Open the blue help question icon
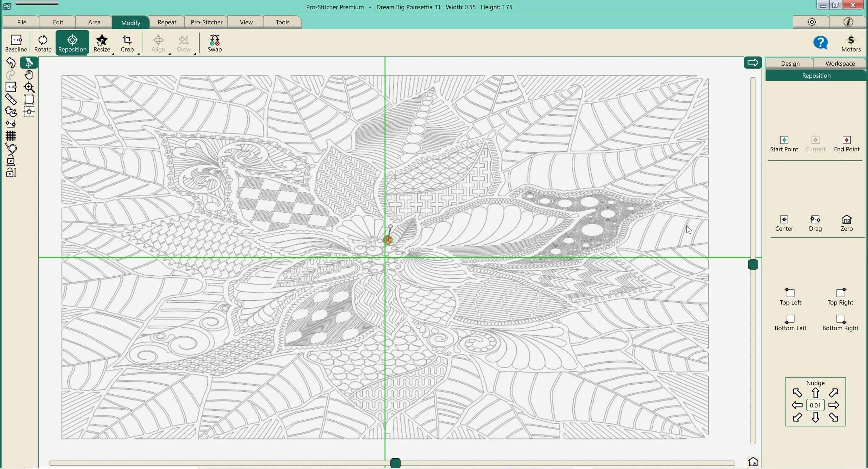The height and width of the screenshot is (469, 868). pyautogui.click(x=820, y=43)
